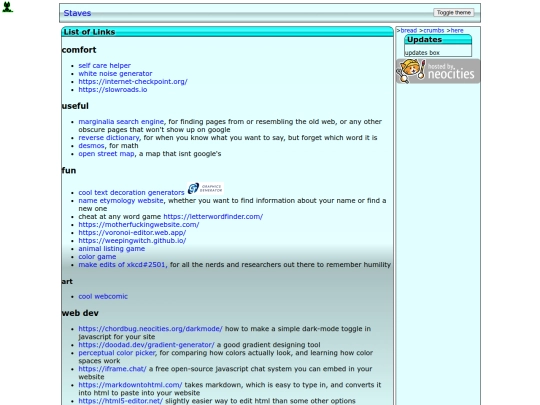This screenshot has height=405, width=540.
Task: Open the desmos link
Action: pos(91,146)
